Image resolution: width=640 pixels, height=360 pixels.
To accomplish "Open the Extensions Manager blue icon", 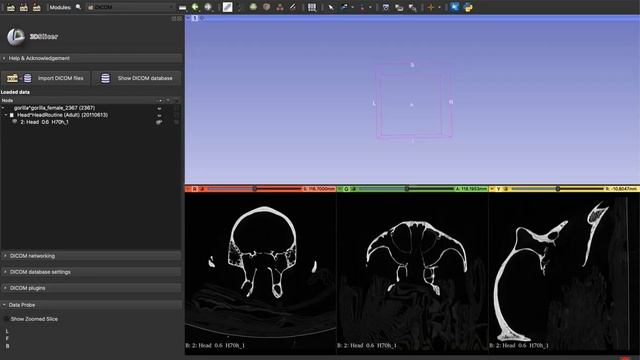I will (454, 7).
